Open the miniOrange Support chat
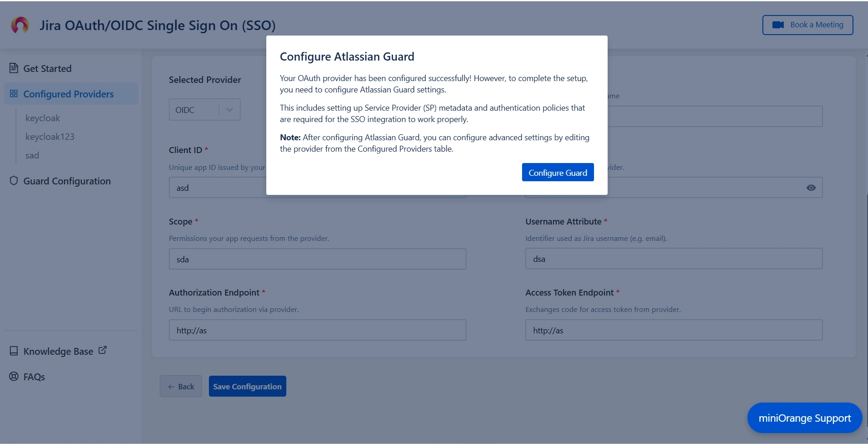Image resolution: width=868 pixels, height=444 pixels. tap(805, 418)
